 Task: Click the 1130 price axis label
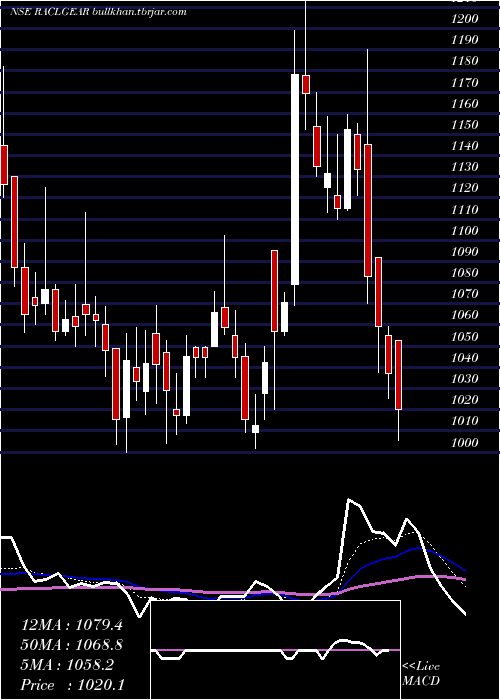point(465,167)
